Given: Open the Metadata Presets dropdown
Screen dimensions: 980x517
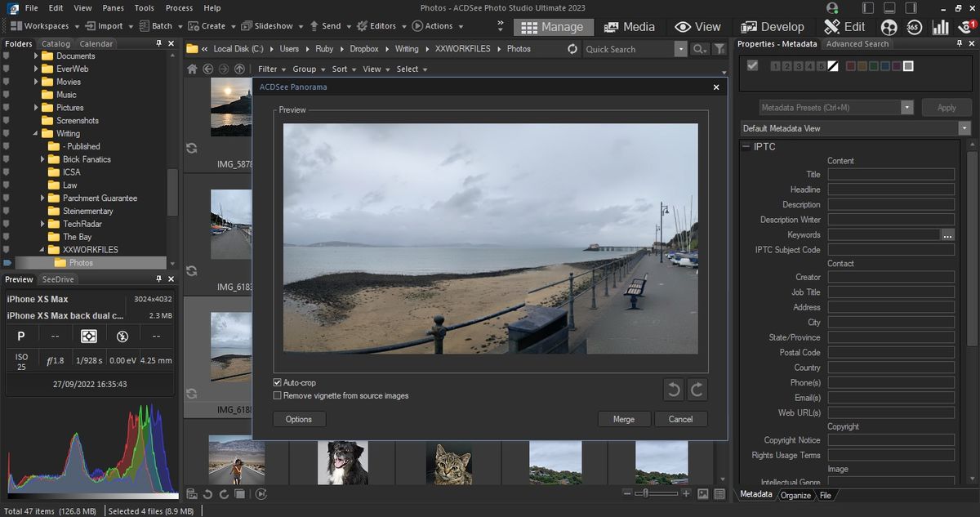Looking at the screenshot, I should (906, 107).
